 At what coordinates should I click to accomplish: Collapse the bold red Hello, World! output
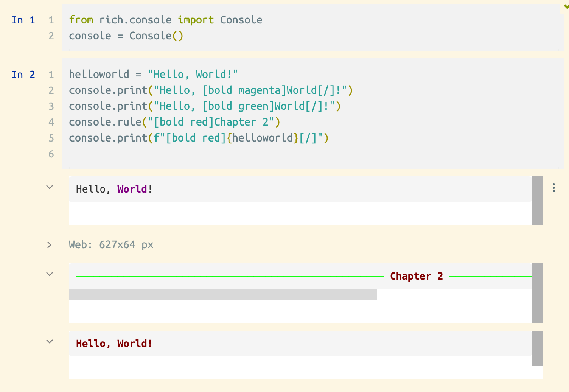coord(49,341)
